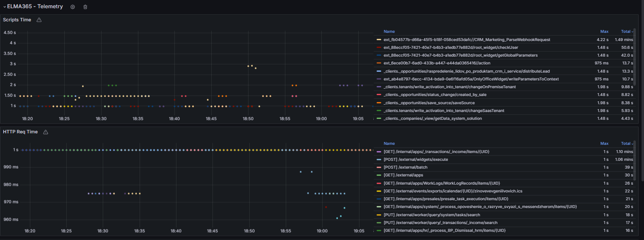Sort HTTP Req Time legend by Max
This screenshot has width=644, height=240.
604,144
